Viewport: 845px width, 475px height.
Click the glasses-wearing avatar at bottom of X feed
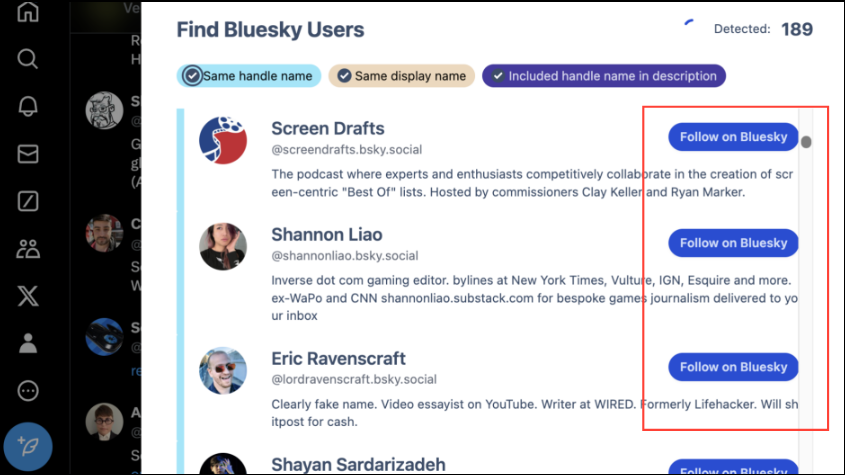[104, 422]
